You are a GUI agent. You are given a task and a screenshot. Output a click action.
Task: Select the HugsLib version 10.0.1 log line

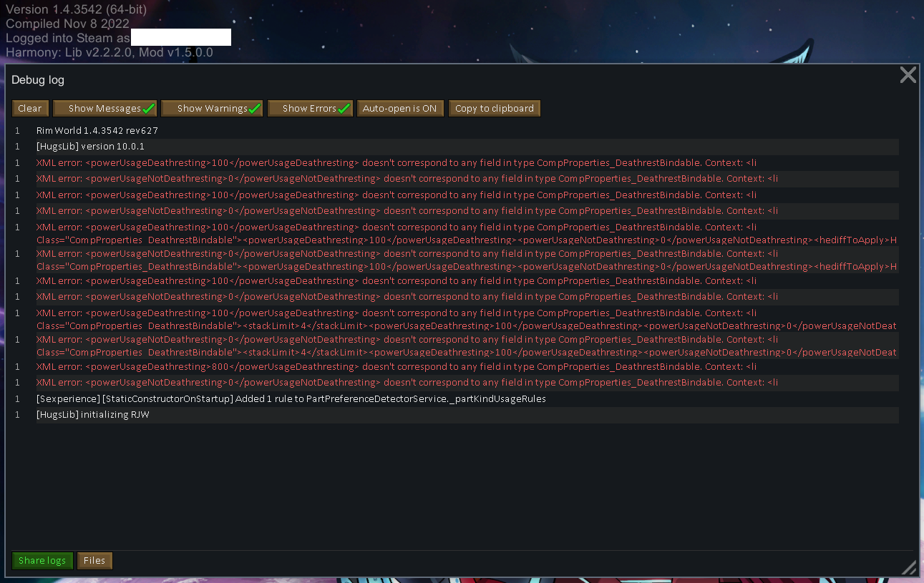point(467,147)
